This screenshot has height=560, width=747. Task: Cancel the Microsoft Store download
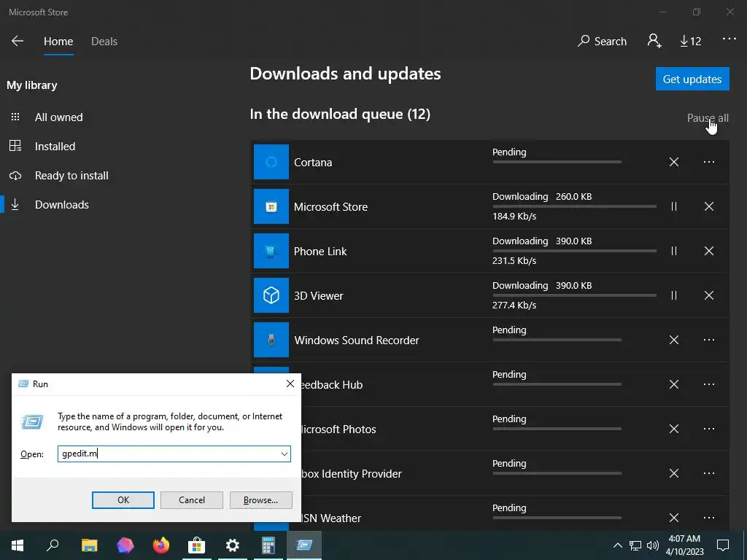709,206
